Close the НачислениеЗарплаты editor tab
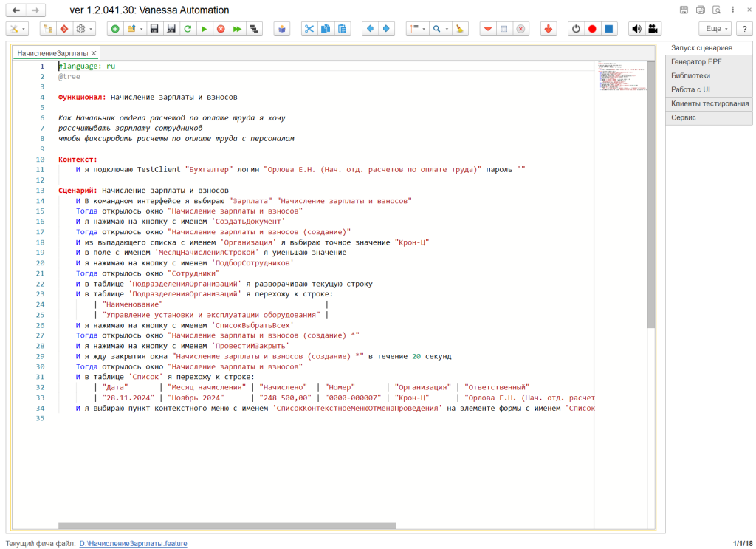The width and height of the screenshot is (756, 549). pos(94,54)
